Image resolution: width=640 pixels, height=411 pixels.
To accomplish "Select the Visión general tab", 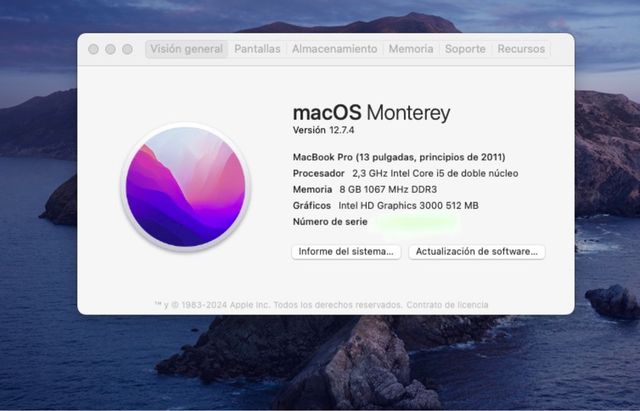I will pos(187,49).
